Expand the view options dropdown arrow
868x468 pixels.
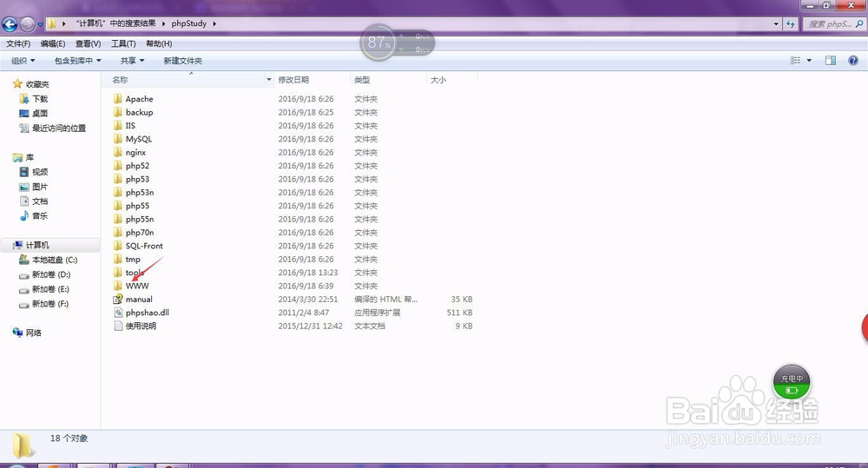809,61
